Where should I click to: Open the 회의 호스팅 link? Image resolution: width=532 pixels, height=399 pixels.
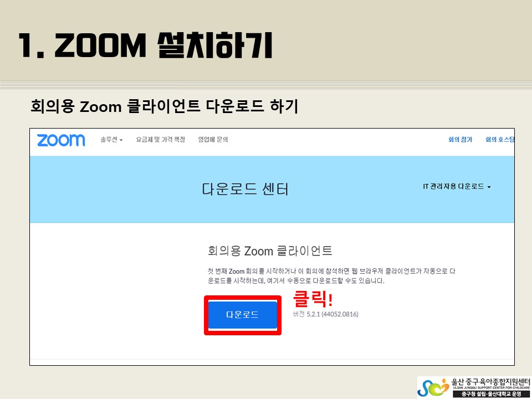click(x=500, y=140)
